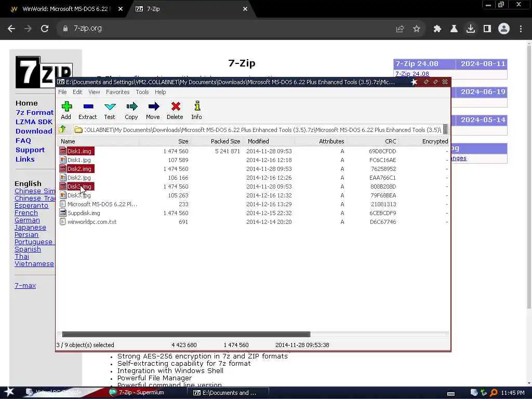
Task: Click the Add button in 7-Zip toolbar
Action: point(66,110)
